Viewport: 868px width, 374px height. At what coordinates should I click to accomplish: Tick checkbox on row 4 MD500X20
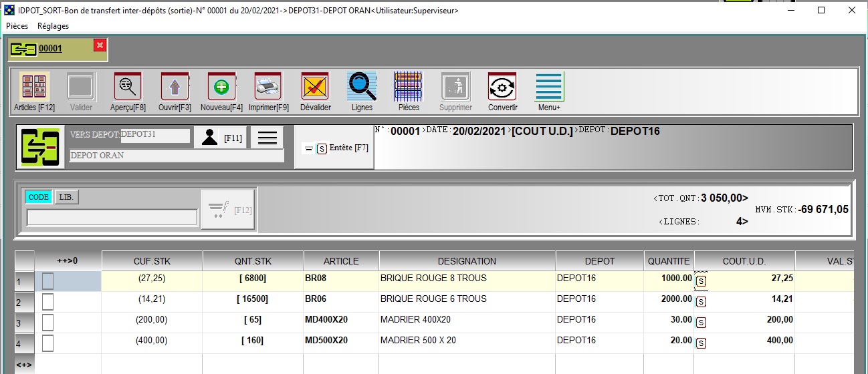pyautogui.click(x=47, y=344)
